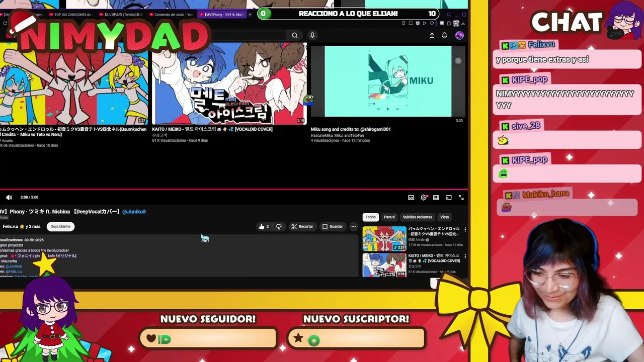
Task: Open a new browser tab with plus button
Action: click(250, 15)
